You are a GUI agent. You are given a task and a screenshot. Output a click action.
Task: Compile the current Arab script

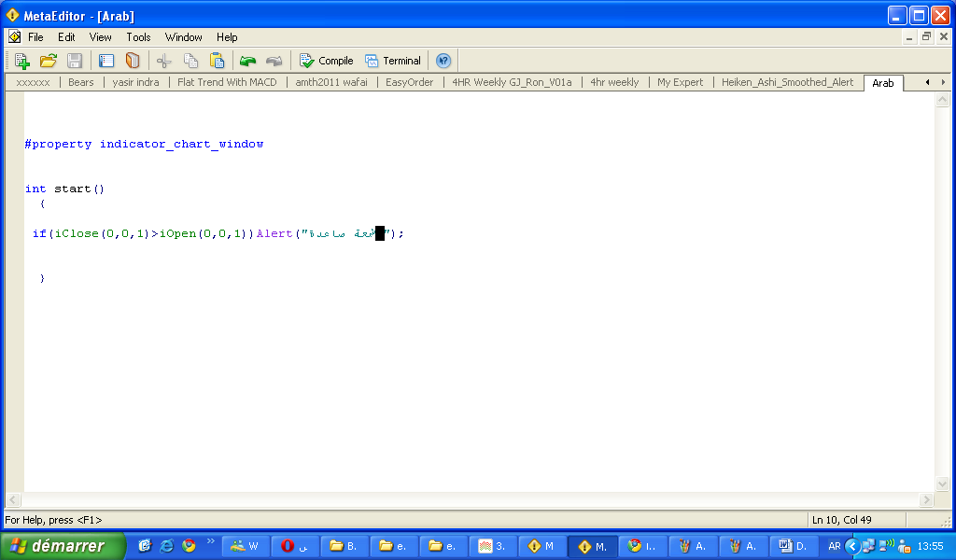(x=326, y=61)
